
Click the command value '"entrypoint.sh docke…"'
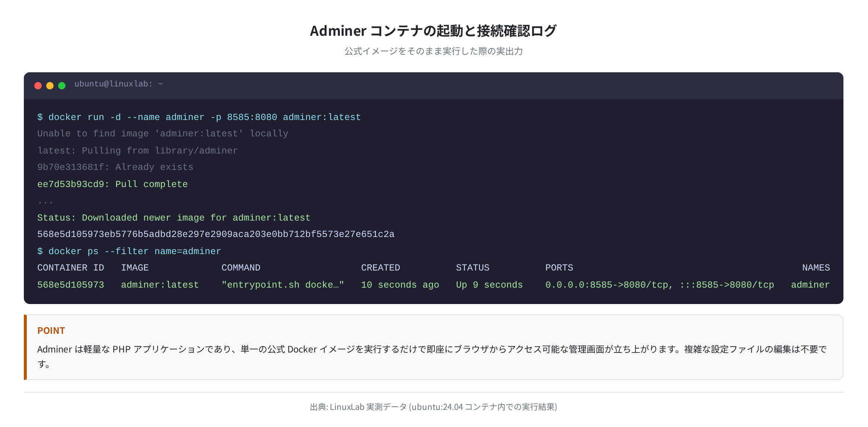283,285
